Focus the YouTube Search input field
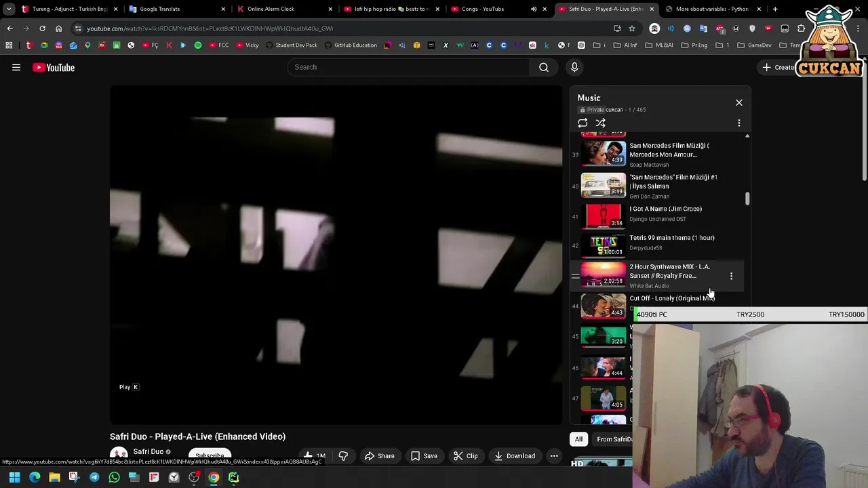868x488 pixels. [x=409, y=67]
